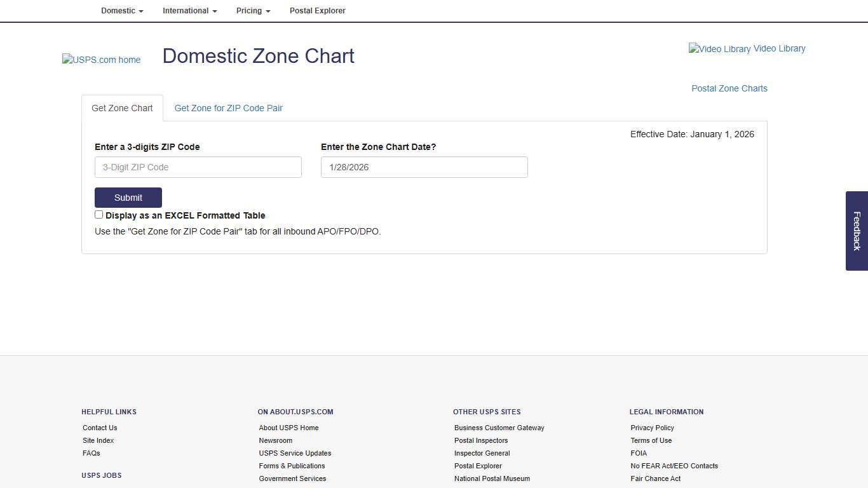
Task: Click the Zone Chart Date field
Action: [424, 167]
